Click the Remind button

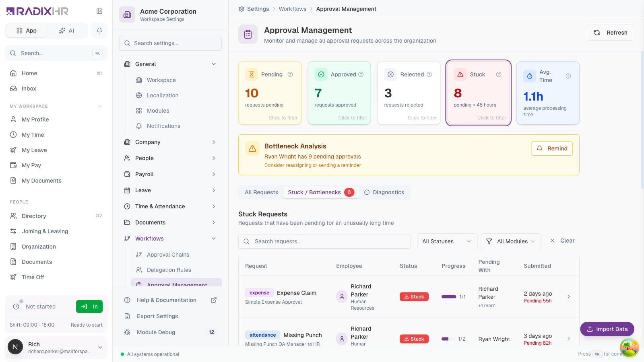point(552,148)
